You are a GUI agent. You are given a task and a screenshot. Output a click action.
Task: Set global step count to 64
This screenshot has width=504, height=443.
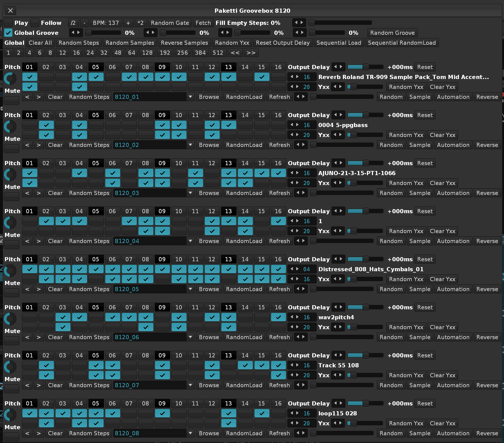[x=132, y=53]
